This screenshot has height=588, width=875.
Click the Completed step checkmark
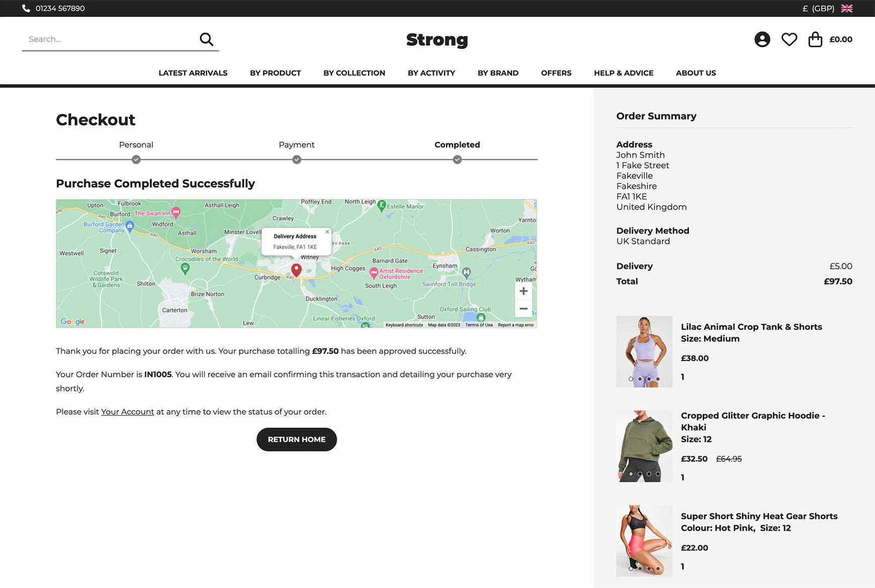click(x=457, y=160)
